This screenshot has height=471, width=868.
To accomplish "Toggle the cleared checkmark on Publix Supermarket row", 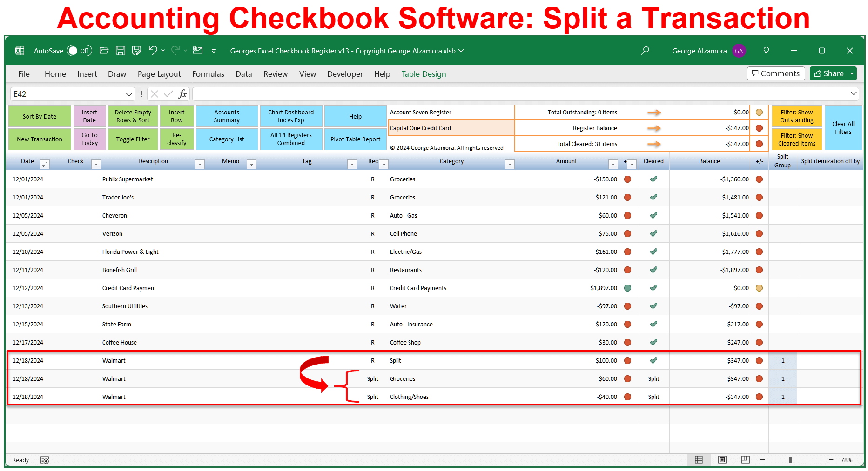I will click(653, 179).
